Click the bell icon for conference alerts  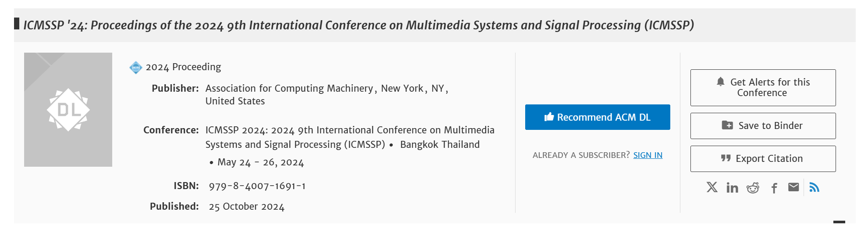click(720, 82)
